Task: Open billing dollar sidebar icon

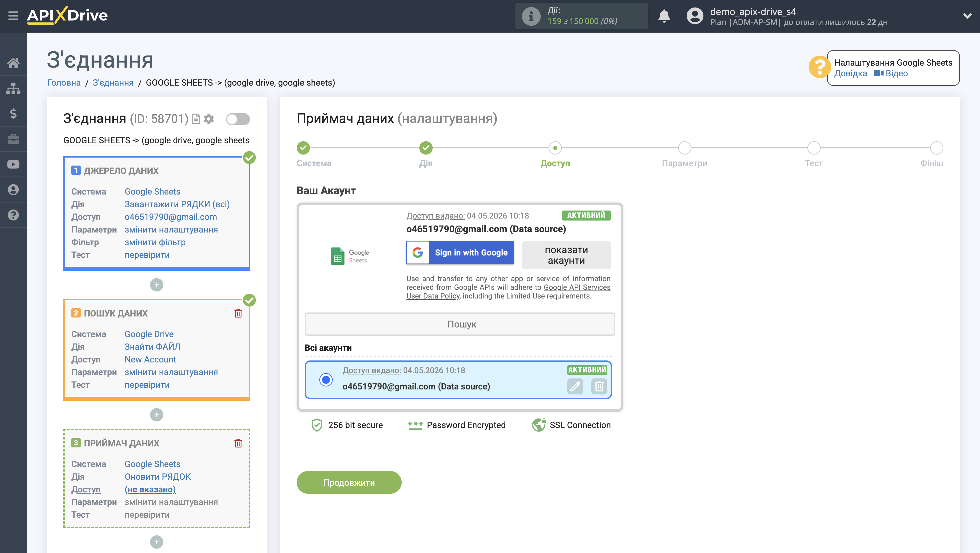Action: coord(13,113)
